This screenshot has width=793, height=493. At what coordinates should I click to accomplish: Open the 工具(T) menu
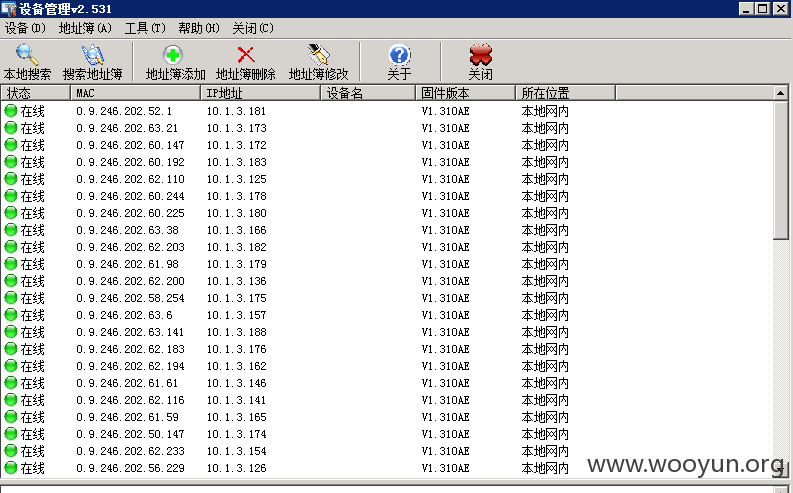tap(145, 28)
